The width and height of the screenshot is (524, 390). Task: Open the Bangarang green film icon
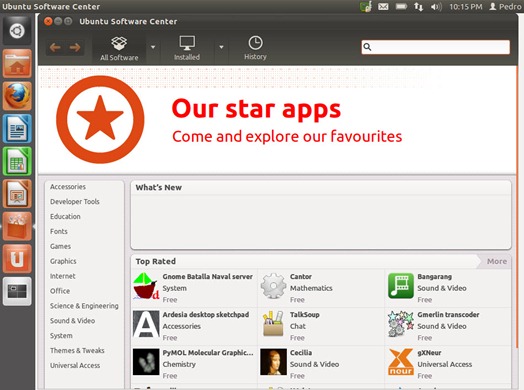point(401,286)
